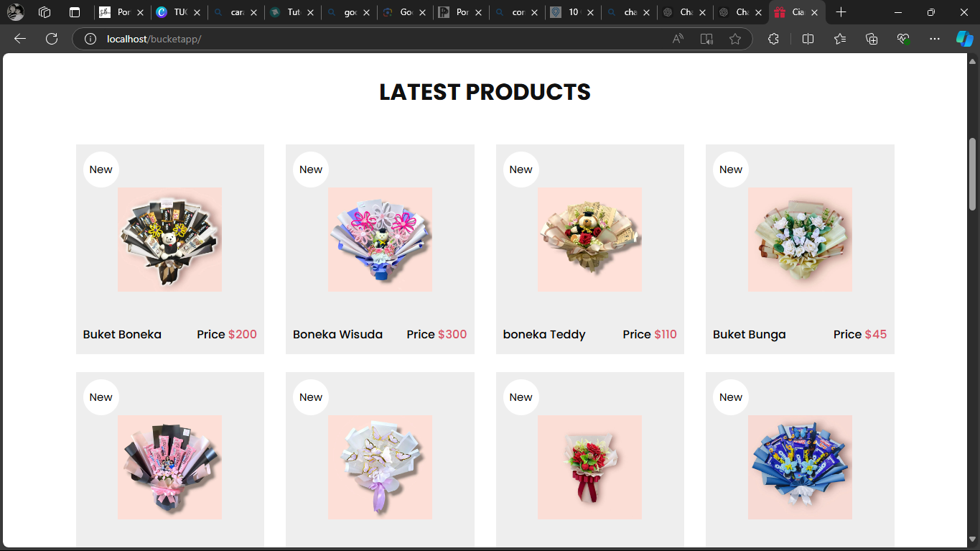
Task: Click the 'boneka Teddy' product name
Action: pos(544,335)
